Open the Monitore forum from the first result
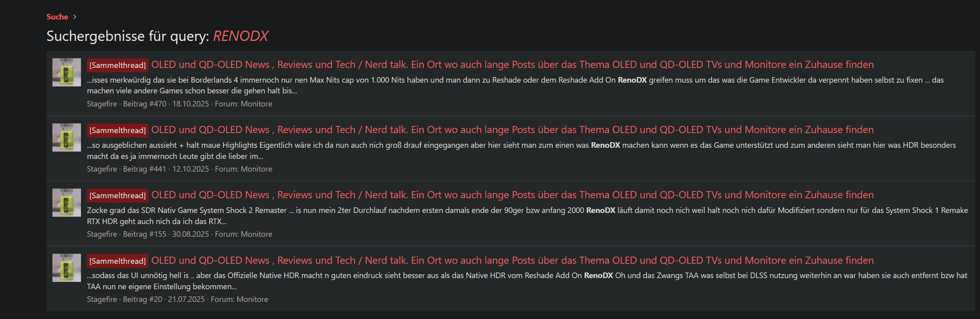 (256, 104)
